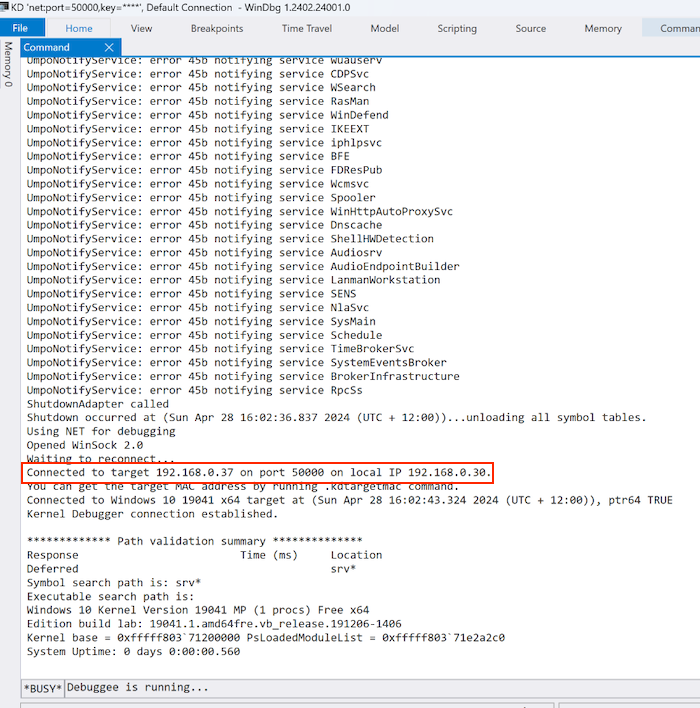Open the Source ribbon tab
This screenshot has width=700, height=708.
pyautogui.click(x=531, y=28)
